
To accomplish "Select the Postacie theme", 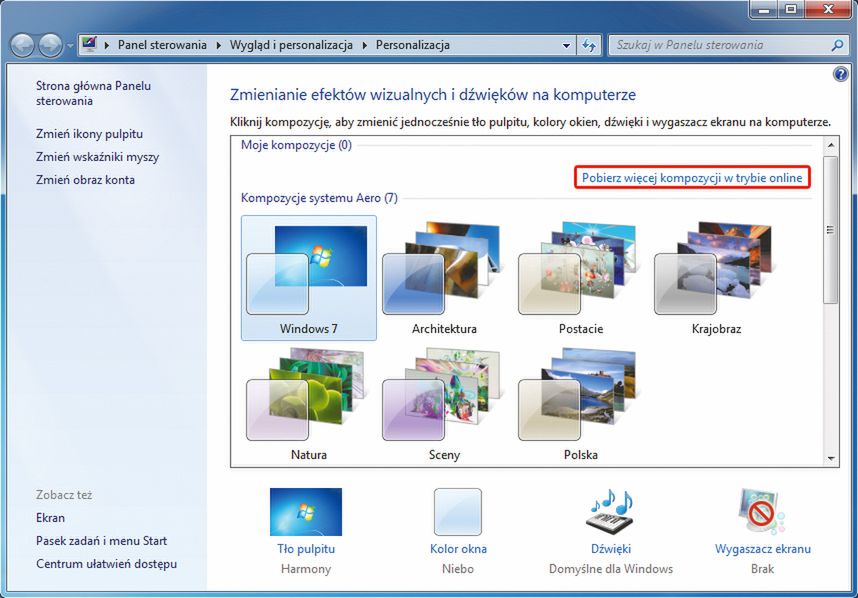I will [580, 278].
